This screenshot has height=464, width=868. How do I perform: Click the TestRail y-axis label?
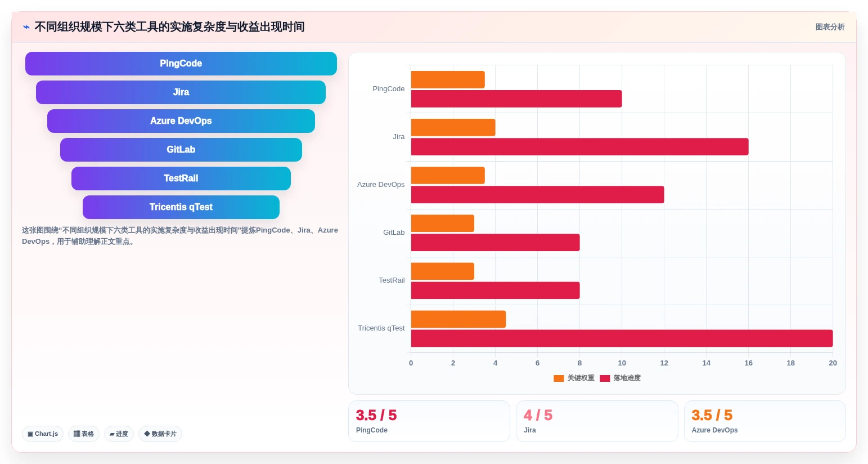click(x=392, y=280)
